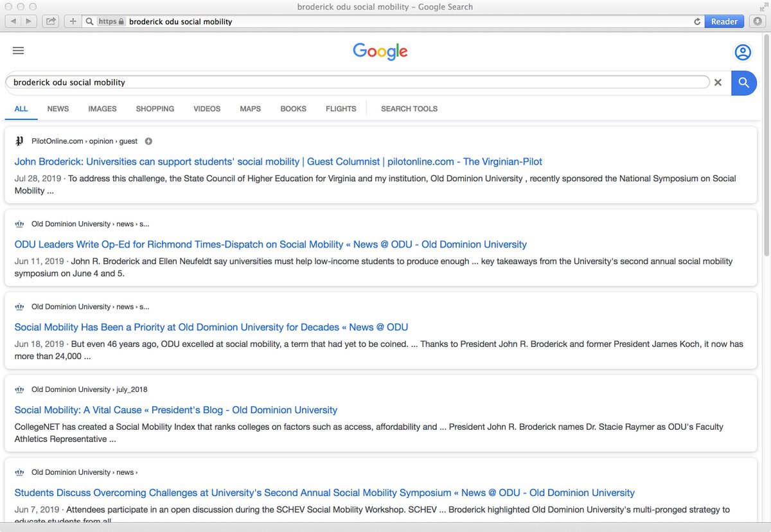Click the 'Jun 18, 2019' result snippet
The image size is (771, 532).
coord(378,351)
